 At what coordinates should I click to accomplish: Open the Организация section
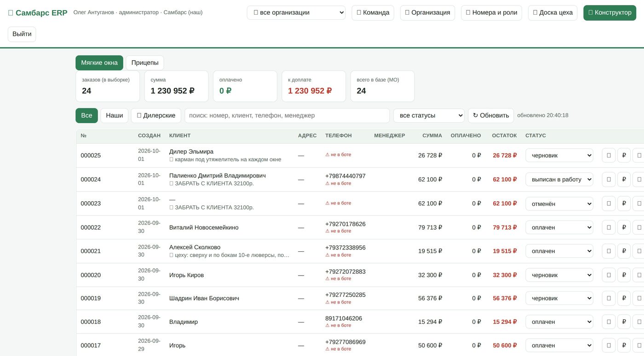click(427, 12)
